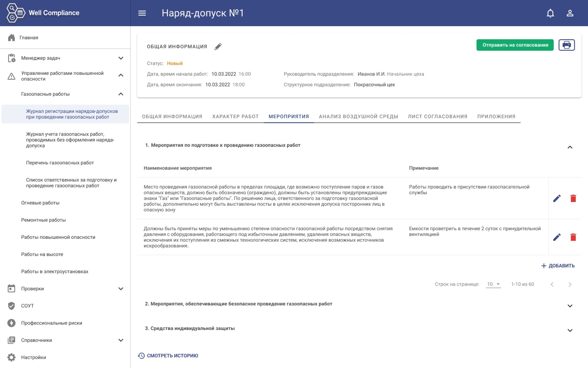The width and height of the screenshot is (588, 368).
Task: Switch to the Характер работ tab
Action: (x=235, y=117)
